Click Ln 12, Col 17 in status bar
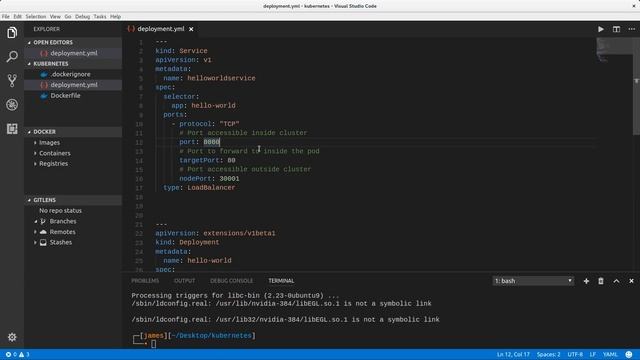640x360 pixels. tap(513, 354)
